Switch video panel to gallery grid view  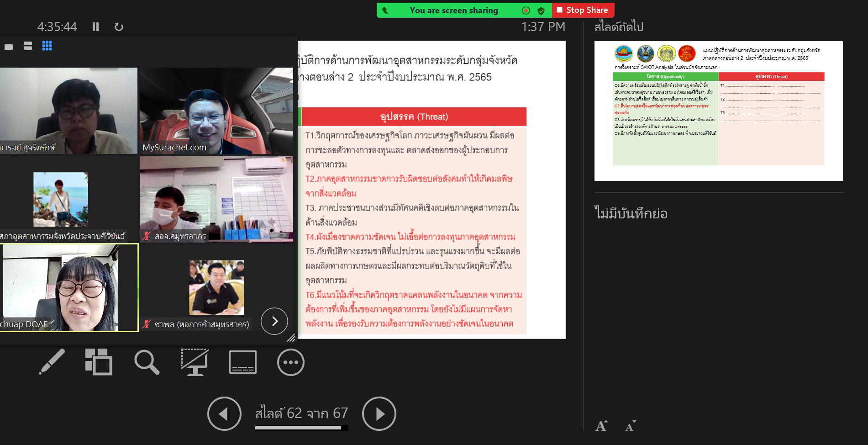[47, 46]
